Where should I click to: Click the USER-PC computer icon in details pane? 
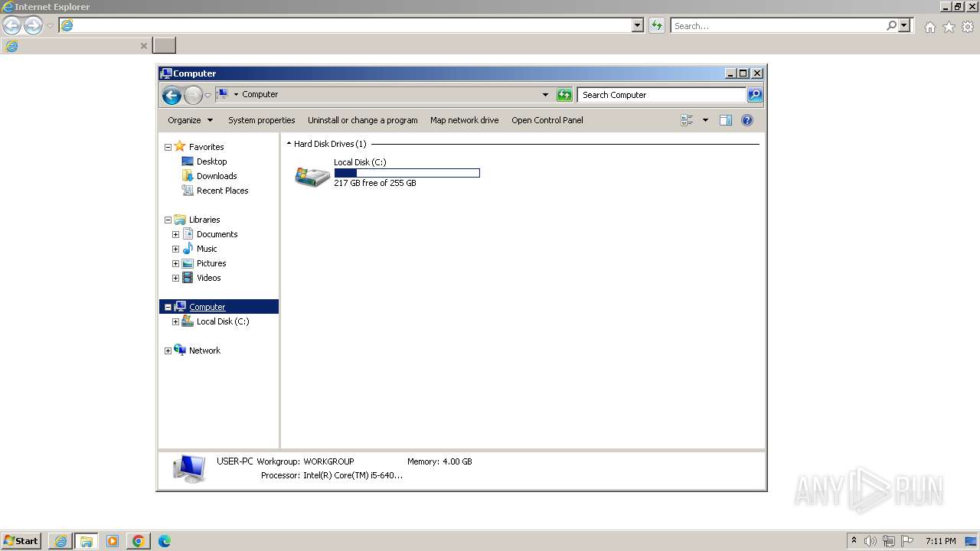click(189, 468)
